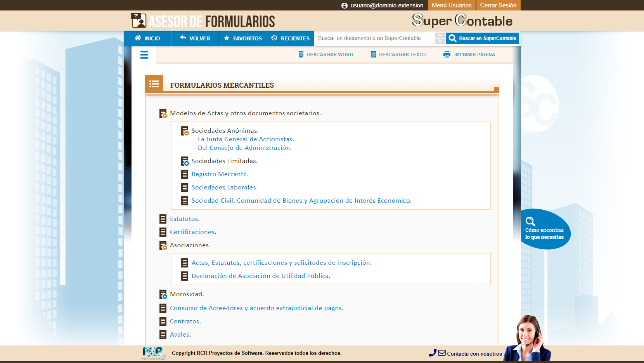Click the Sociedades Limitadas label

[x=224, y=161]
